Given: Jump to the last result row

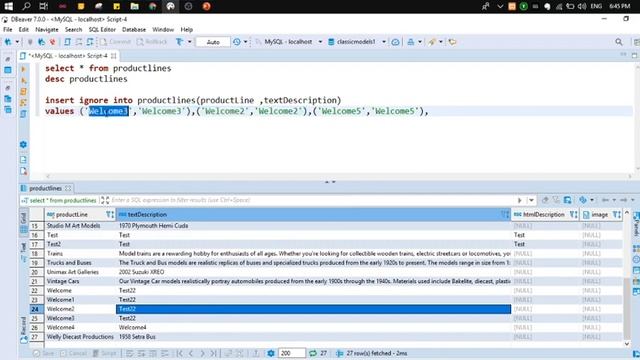Looking at the screenshot, I should click(x=213, y=353).
